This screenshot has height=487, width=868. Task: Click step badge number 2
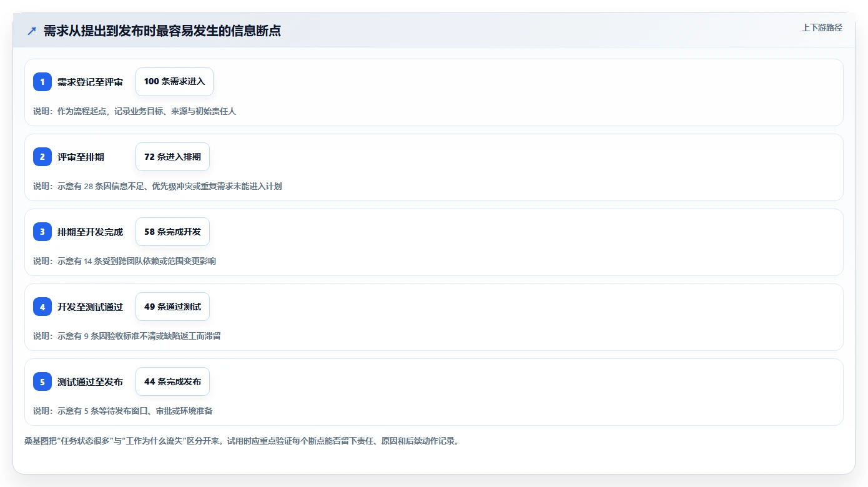click(42, 157)
